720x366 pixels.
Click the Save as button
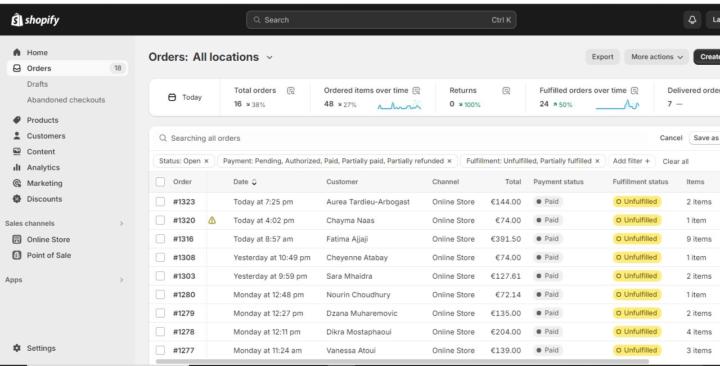[705, 138]
